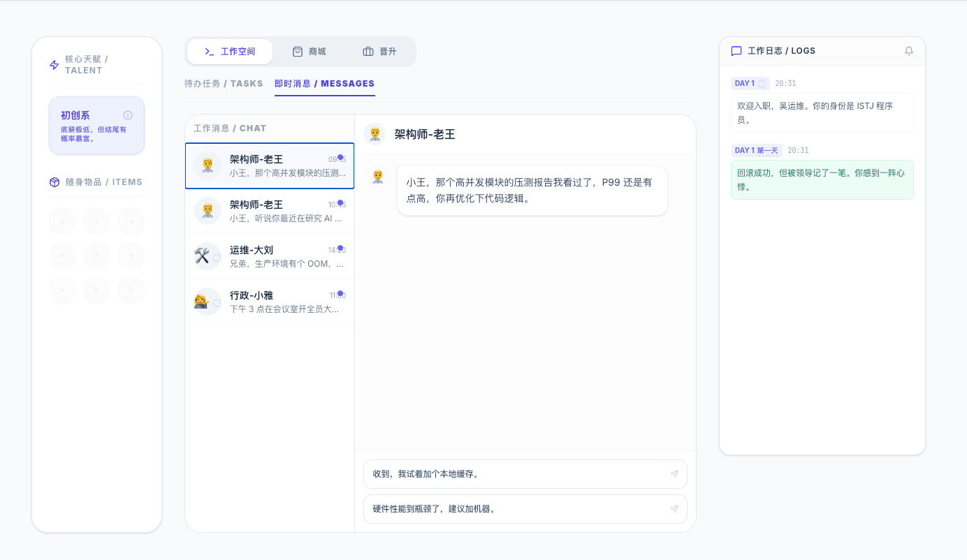Click 架构师-老王 avatar in chat header
The image size is (967, 560).
[375, 134]
